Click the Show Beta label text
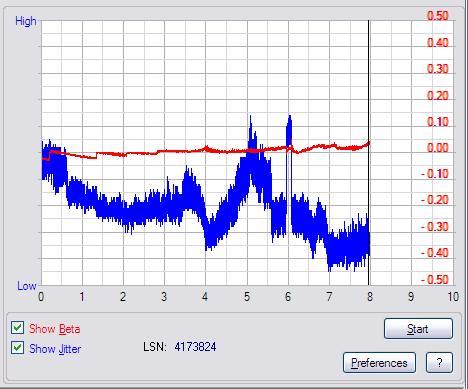The image size is (468, 389). [54, 329]
